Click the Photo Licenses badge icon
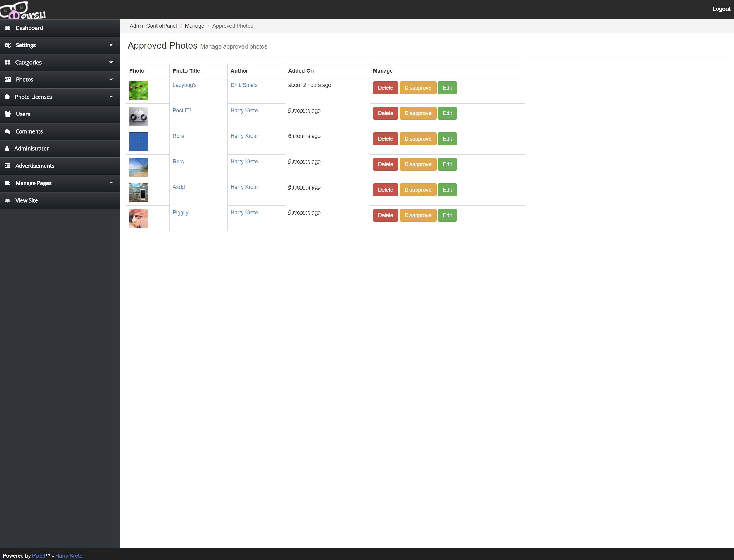Screen dimensions: 734x560 (7, 97)
